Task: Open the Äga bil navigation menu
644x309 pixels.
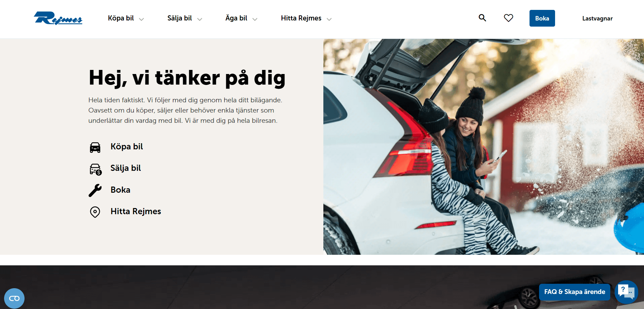Action: [x=236, y=18]
